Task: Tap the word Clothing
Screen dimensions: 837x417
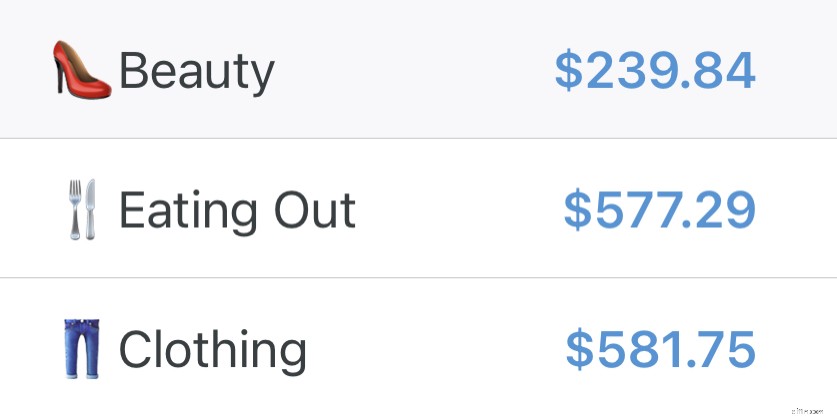Action: [213, 350]
